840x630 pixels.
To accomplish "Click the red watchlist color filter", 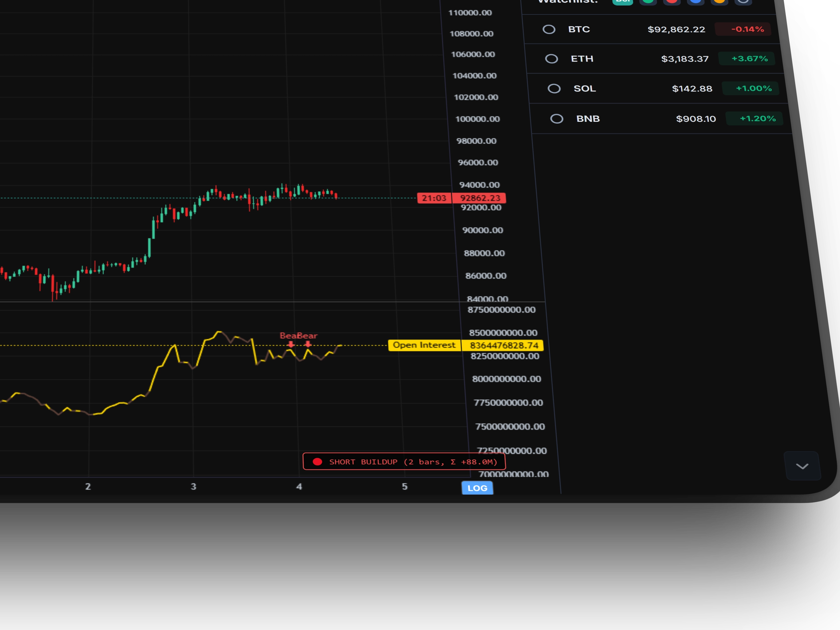I will (x=672, y=1).
